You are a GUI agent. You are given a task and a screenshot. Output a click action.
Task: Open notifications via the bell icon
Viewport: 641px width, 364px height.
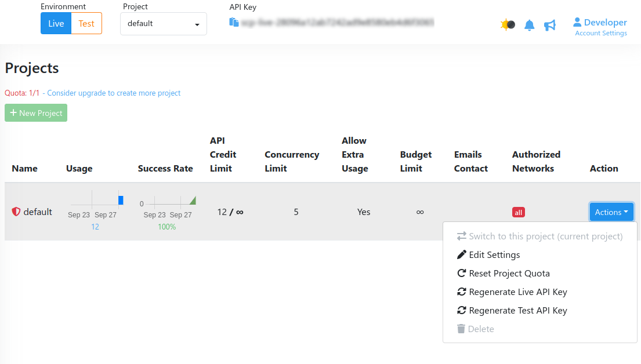(529, 26)
